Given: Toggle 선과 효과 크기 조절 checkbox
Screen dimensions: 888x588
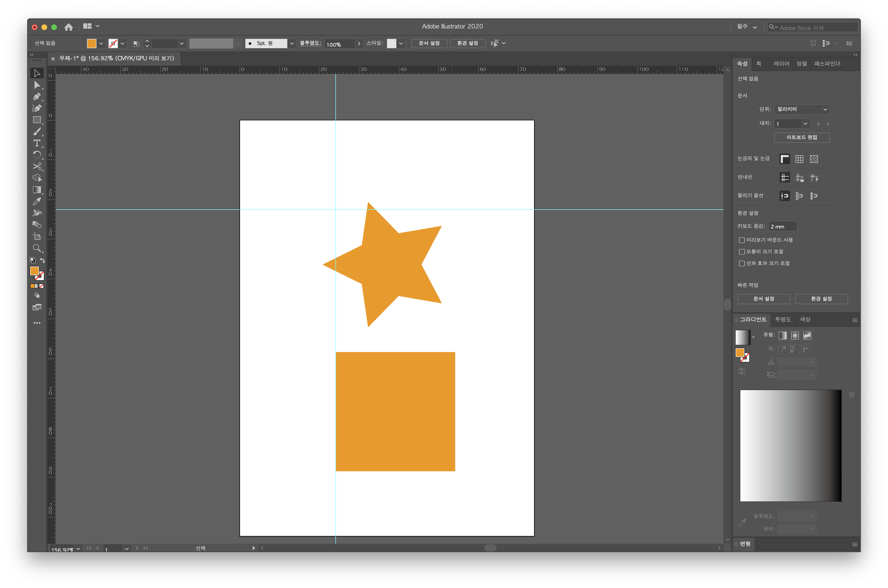Looking at the screenshot, I should point(742,263).
